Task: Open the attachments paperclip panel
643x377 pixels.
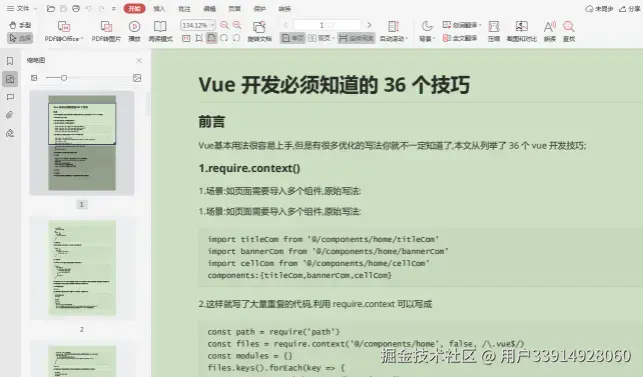Action: pyautogui.click(x=10, y=115)
